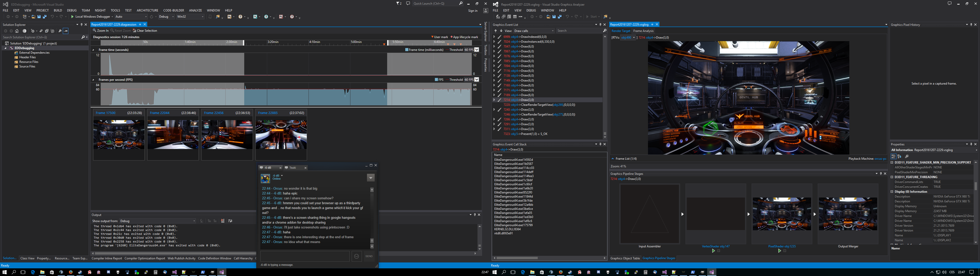This screenshot has height=276, width=980.
Task: Stop PixelShader obj:1235 debugging square button
Action: point(785,251)
